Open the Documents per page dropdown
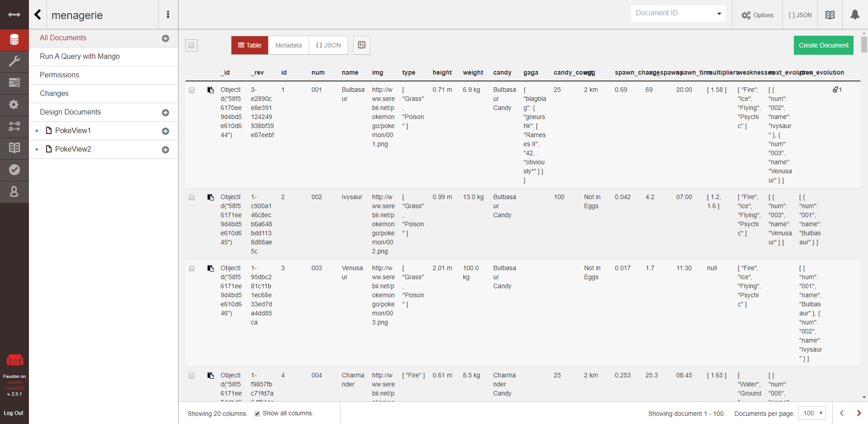The height and width of the screenshot is (424, 868). tap(812, 413)
